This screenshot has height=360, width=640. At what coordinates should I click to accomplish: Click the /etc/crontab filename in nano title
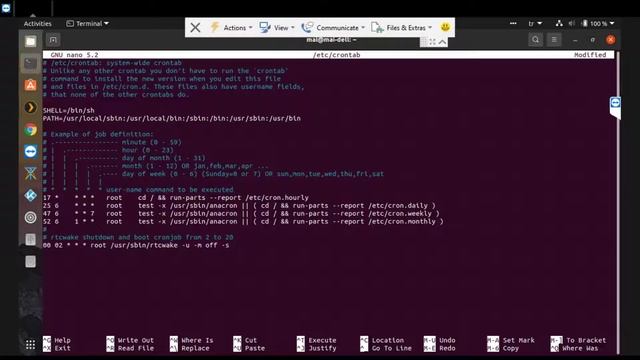click(336, 55)
